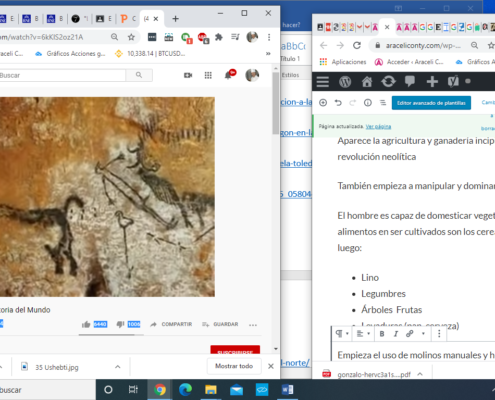Open Gráficos Acciones bookmark in YouTube window

pos(70,54)
